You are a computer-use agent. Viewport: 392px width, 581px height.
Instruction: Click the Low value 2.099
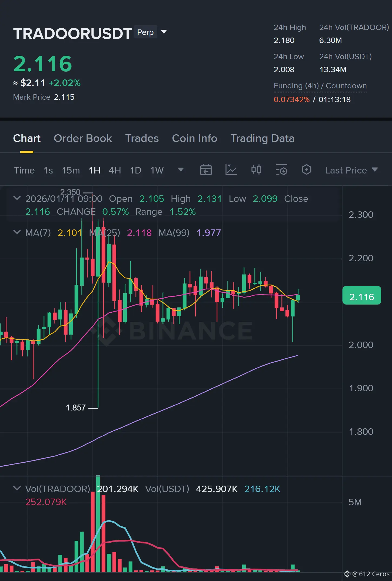pos(265,199)
